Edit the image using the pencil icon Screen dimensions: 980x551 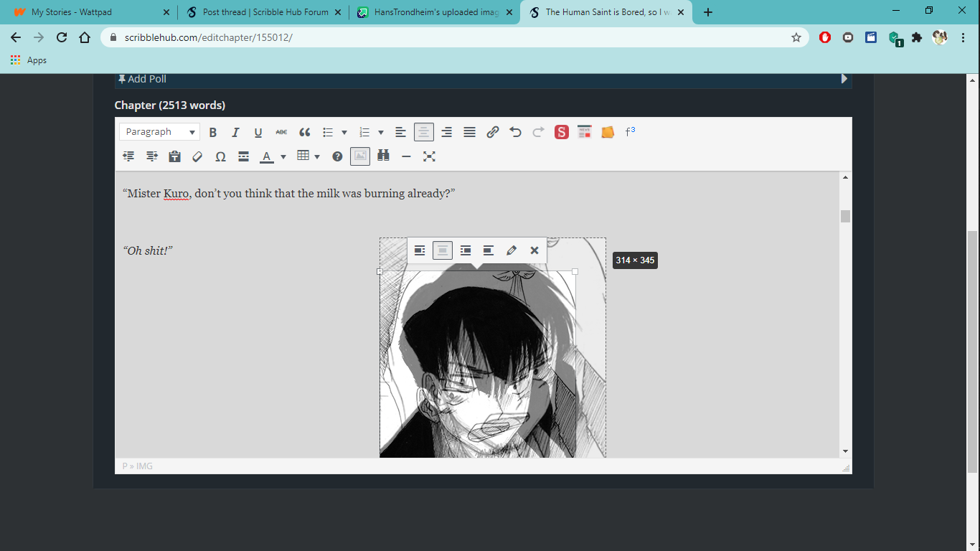512,250
